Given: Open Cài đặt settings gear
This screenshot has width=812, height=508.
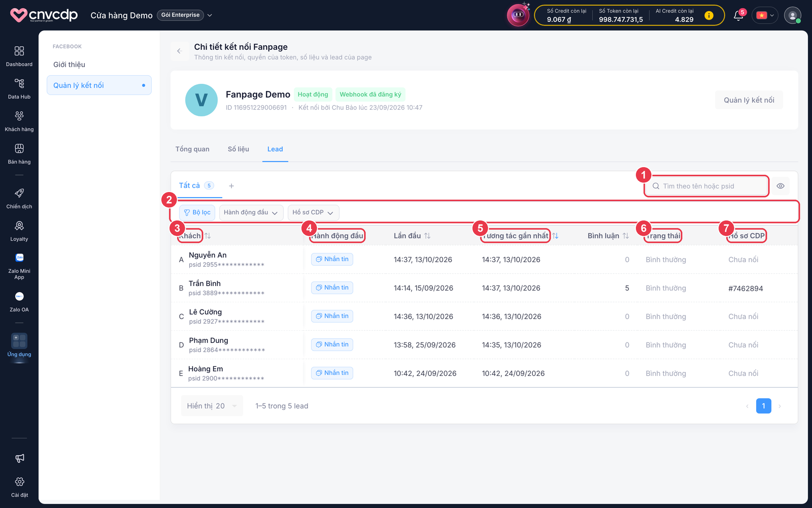Looking at the screenshot, I should pyautogui.click(x=19, y=487).
